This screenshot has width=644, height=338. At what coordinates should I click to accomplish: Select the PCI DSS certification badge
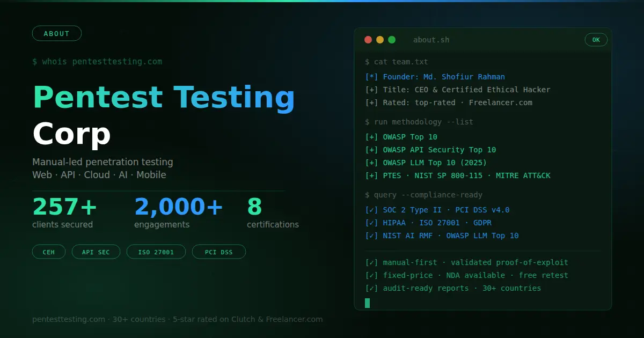point(219,252)
